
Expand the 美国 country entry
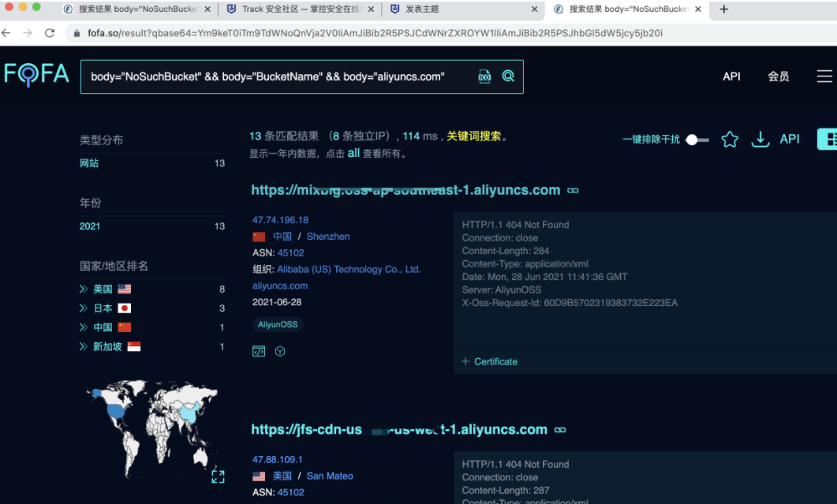coord(84,289)
